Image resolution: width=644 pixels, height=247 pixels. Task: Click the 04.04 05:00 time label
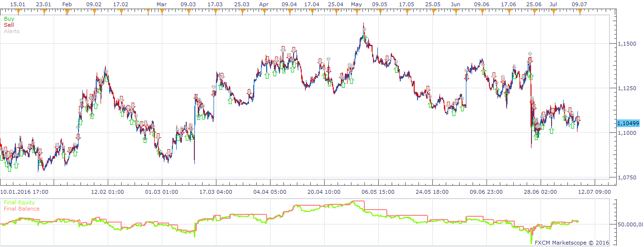click(270, 192)
